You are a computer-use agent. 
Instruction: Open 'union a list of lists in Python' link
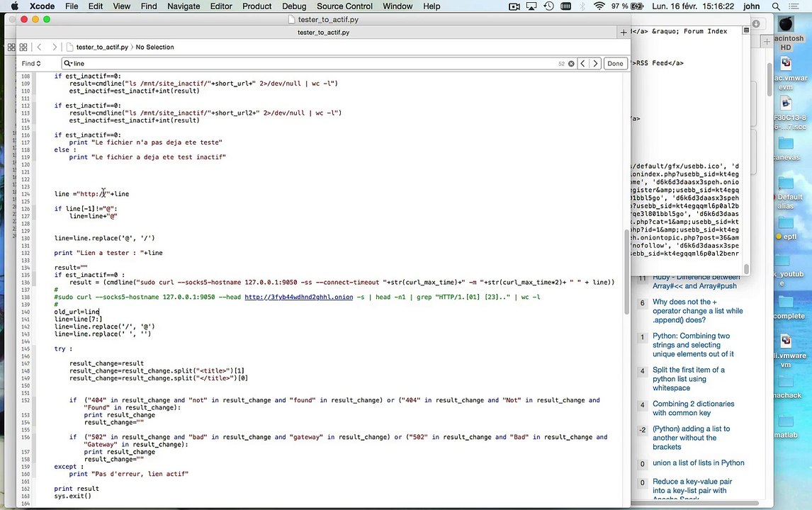pyautogui.click(x=698, y=463)
